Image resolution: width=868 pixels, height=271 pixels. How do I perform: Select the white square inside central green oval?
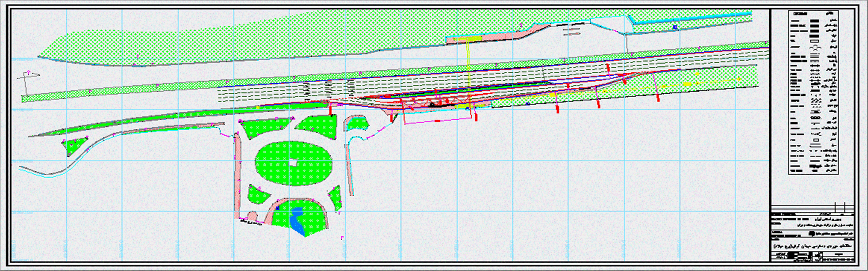(x=293, y=162)
